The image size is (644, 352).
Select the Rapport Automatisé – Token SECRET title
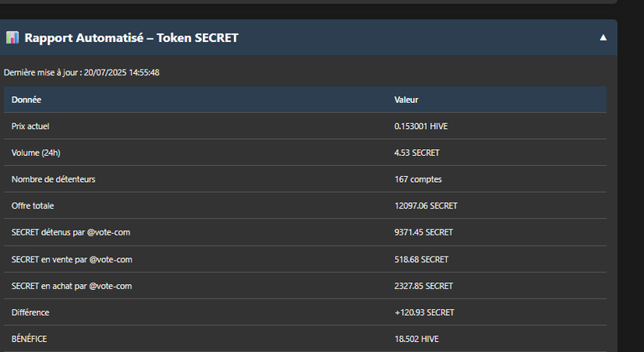pos(132,38)
